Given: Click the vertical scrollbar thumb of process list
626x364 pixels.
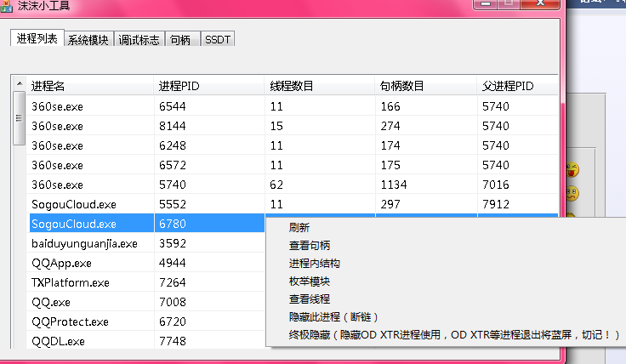Looking at the screenshot, I should tap(19, 118).
